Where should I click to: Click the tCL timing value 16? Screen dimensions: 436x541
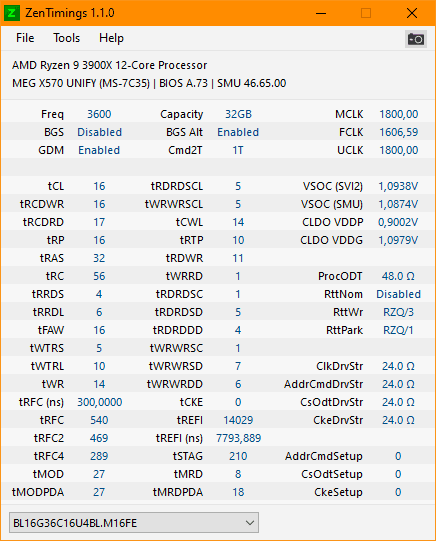(x=99, y=186)
